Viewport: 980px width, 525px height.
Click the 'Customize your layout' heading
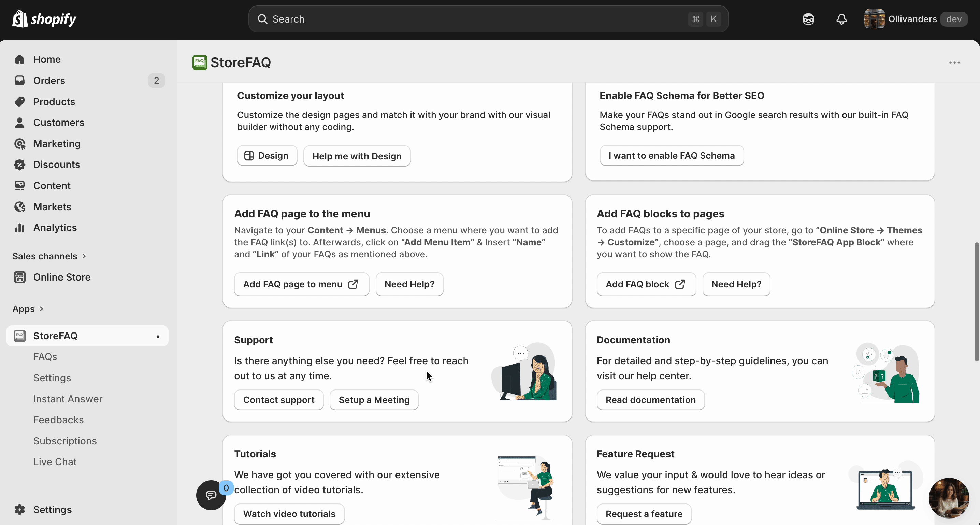tap(290, 96)
